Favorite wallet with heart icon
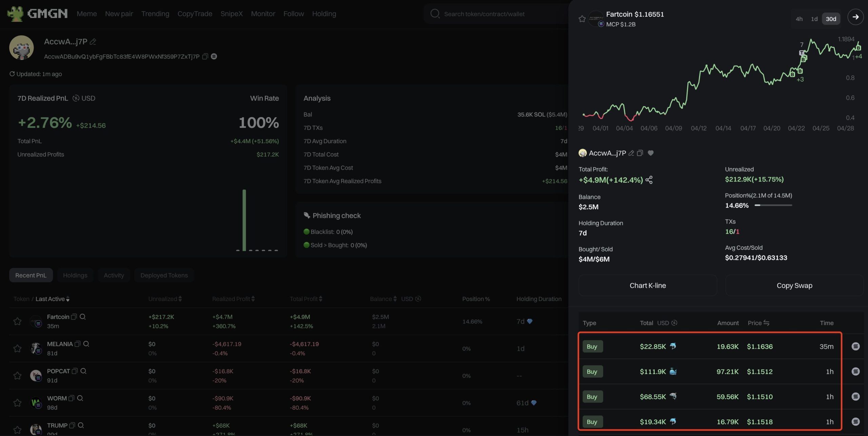Viewport: 868px width, 436px height. [x=650, y=153]
